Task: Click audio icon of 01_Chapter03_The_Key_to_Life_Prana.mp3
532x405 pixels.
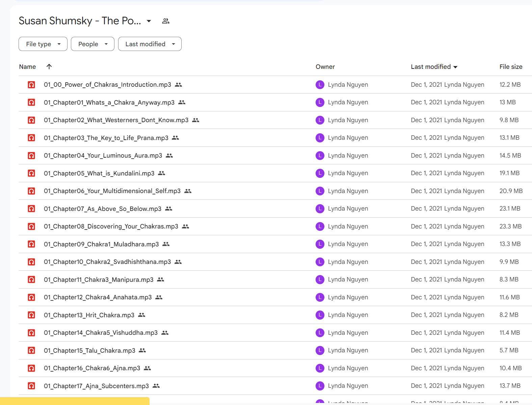Action: coord(31,138)
